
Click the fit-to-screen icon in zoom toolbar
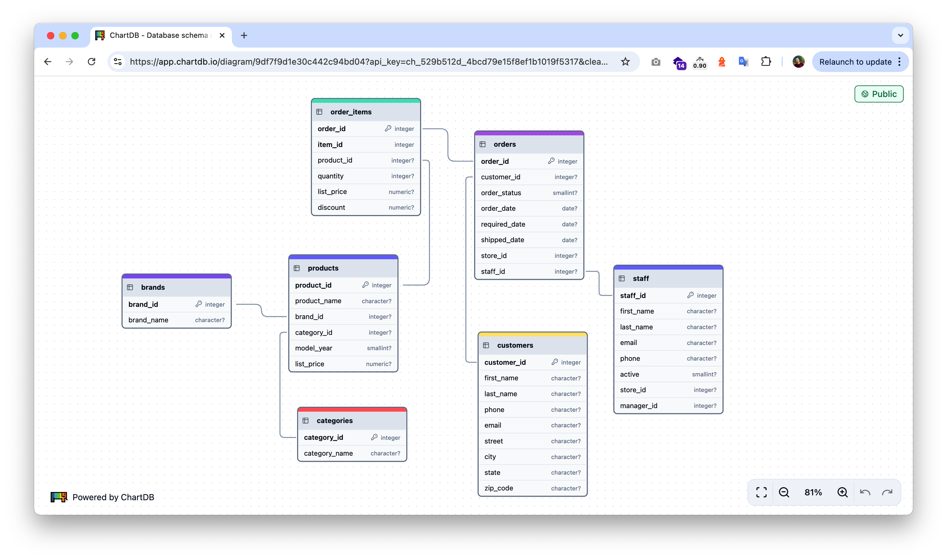click(x=761, y=492)
